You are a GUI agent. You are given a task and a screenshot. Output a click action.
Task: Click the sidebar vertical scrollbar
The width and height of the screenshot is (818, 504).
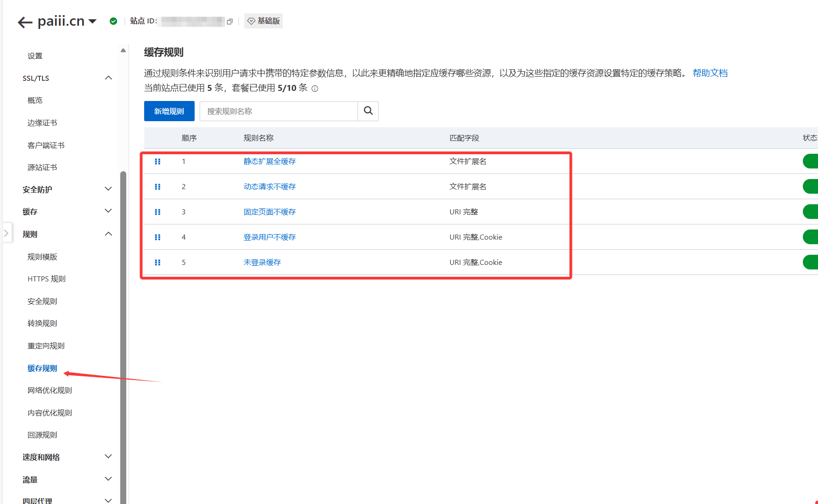(x=123, y=321)
